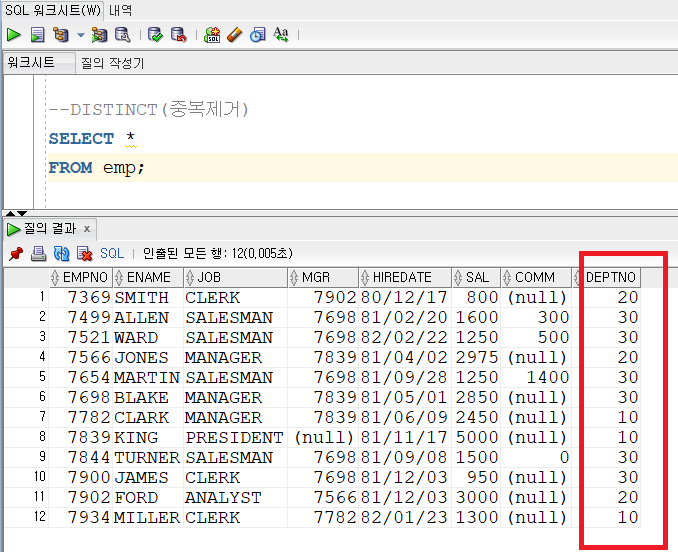
Task: Sort by the MGR column header
Action: [323, 278]
